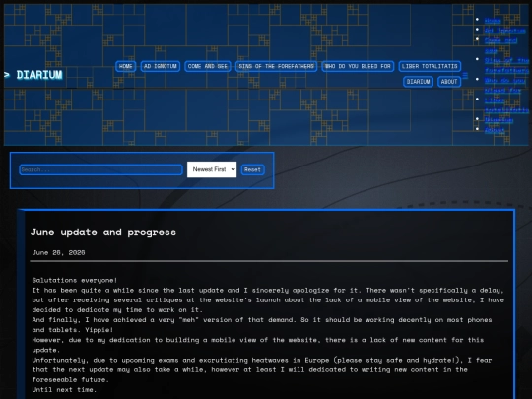Screen dimensions: 532x399
Task: Click the Salutations everyone! line
Action: pos(75,280)
